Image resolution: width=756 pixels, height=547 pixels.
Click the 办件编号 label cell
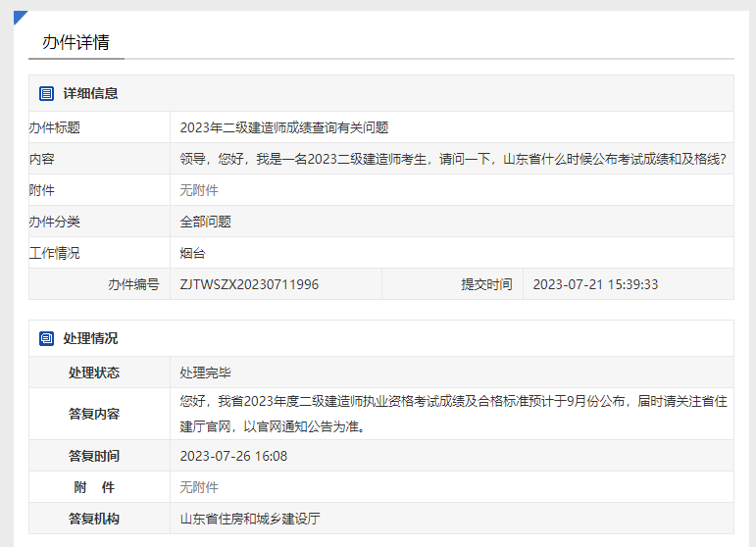(132, 284)
